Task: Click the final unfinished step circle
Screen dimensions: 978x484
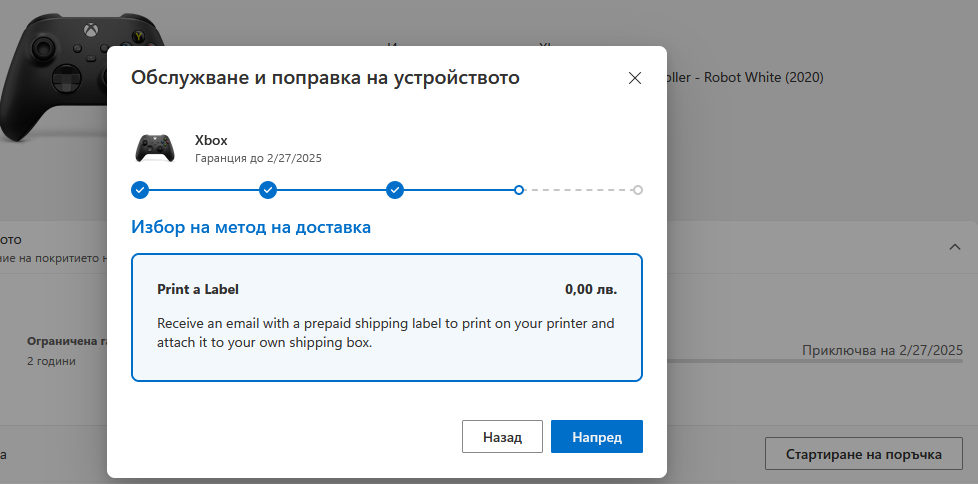Action: 637,190
